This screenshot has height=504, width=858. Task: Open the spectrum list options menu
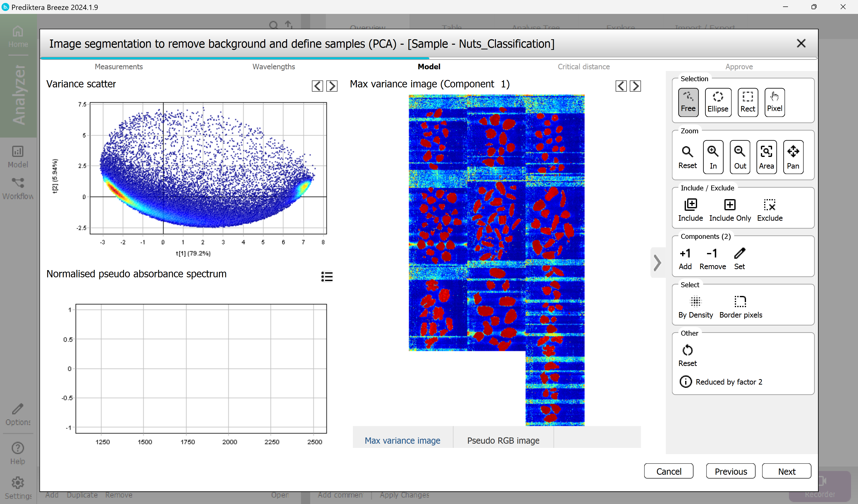pyautogui.click(x=327, y=276)
